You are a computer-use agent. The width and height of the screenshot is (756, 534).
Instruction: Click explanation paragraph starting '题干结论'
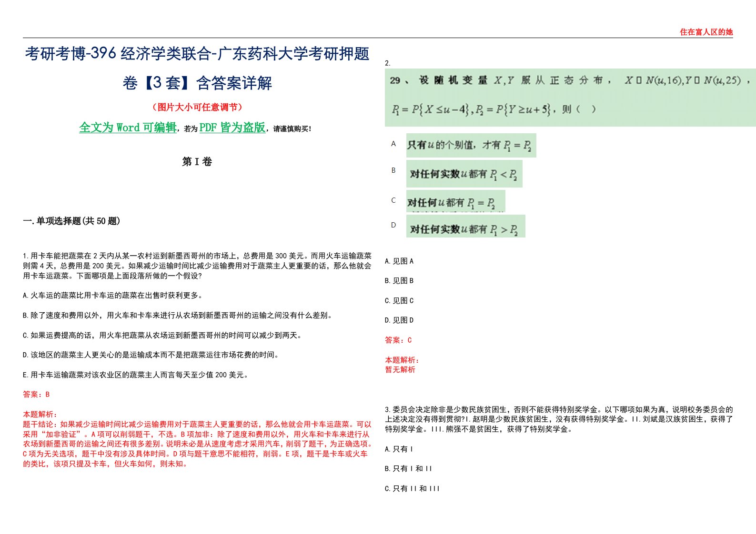click(x=197, y=444)
